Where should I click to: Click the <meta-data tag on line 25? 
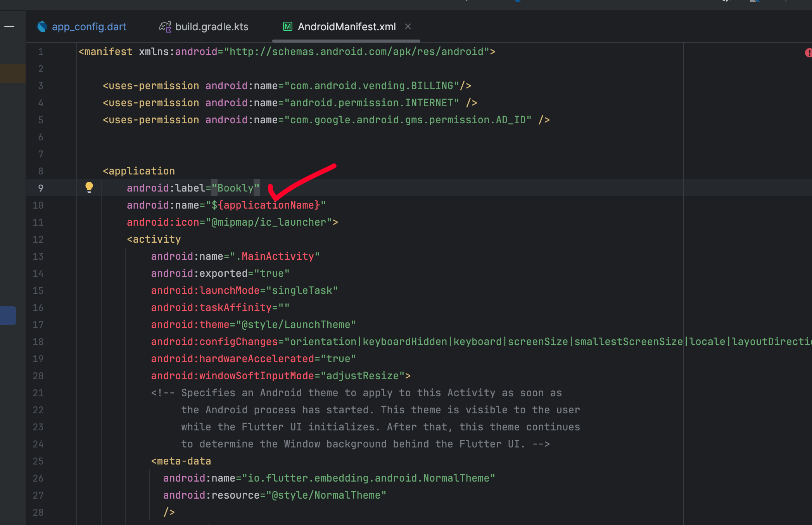pos(181,461)
